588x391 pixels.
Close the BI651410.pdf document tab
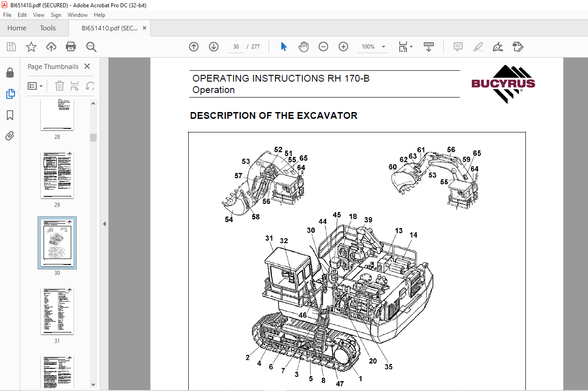[x=144, y=28]
